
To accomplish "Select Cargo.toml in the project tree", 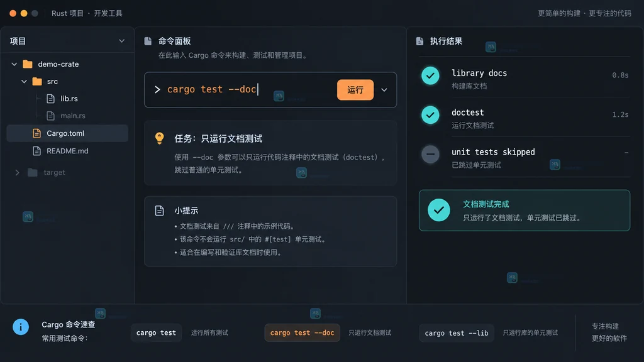I will tap(67, 133).
